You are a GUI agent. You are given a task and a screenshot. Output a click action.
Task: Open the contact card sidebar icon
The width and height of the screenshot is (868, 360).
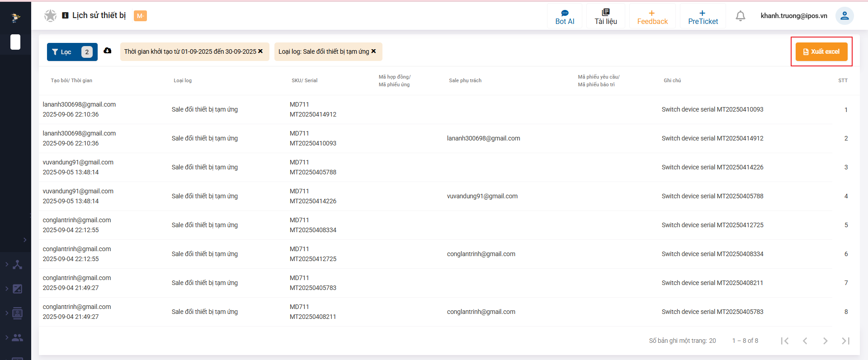(18, 313)
